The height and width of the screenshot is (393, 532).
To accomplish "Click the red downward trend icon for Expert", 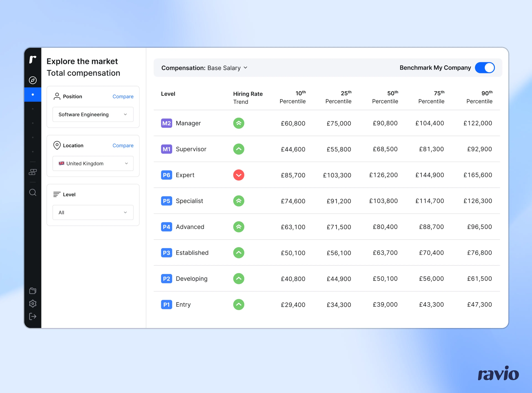I will [x=239, y=175].
